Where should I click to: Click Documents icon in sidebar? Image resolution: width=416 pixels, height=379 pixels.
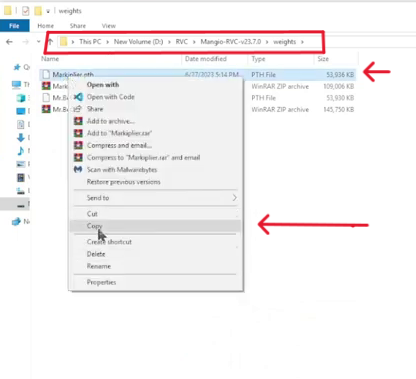tap(21, 124)
